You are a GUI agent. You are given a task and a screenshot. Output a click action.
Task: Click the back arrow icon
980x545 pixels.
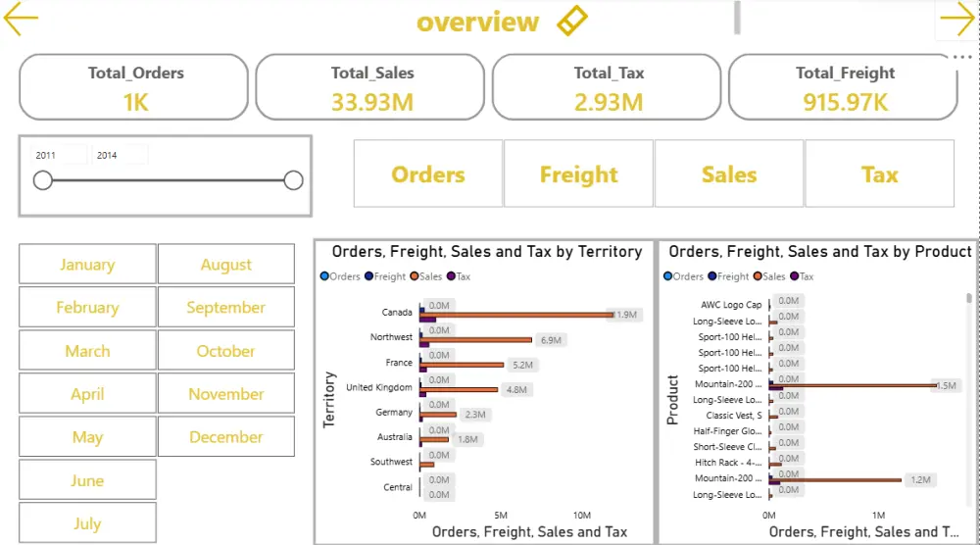pos(21,19)
